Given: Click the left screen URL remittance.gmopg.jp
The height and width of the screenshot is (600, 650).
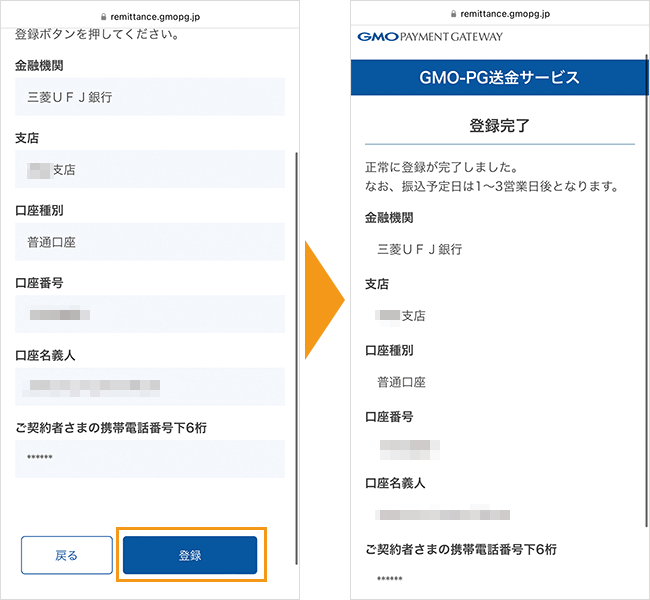Looking at the screenshot, I should pos(155,17).
